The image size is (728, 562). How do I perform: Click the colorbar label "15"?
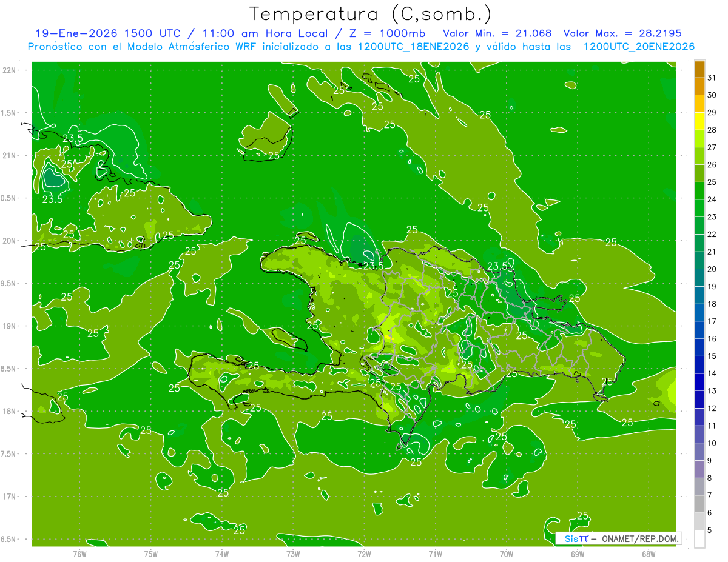[712, 356]
